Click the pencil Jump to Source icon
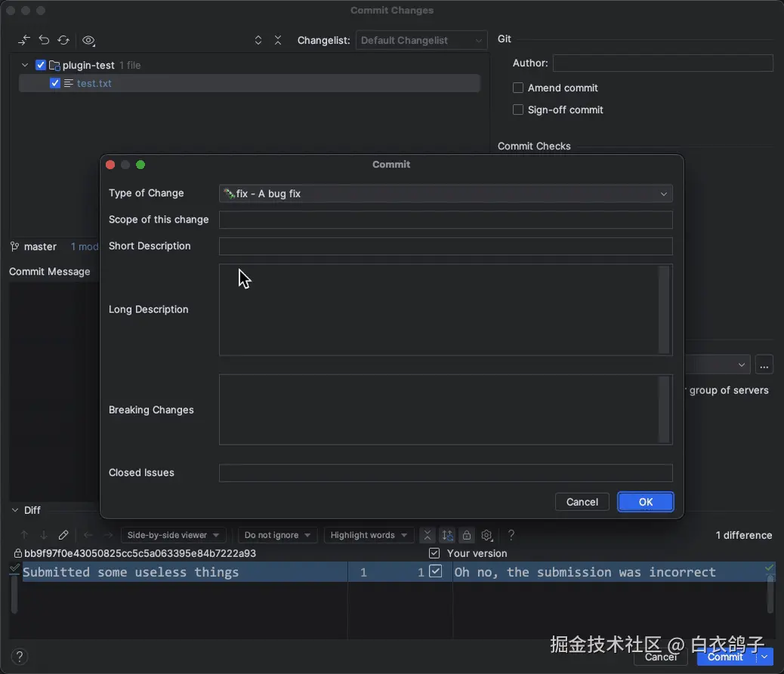Viewport: 784px width, 674px height. point(63,535)
